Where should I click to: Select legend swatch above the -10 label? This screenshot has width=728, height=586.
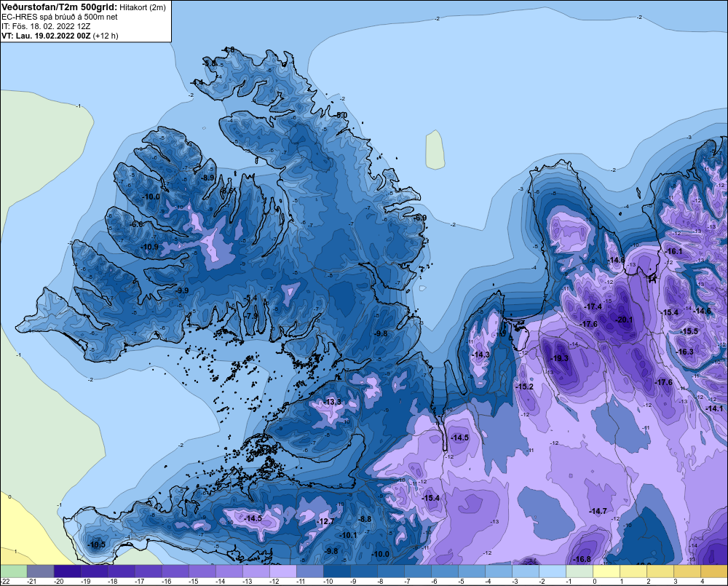[x=337, y=571]
